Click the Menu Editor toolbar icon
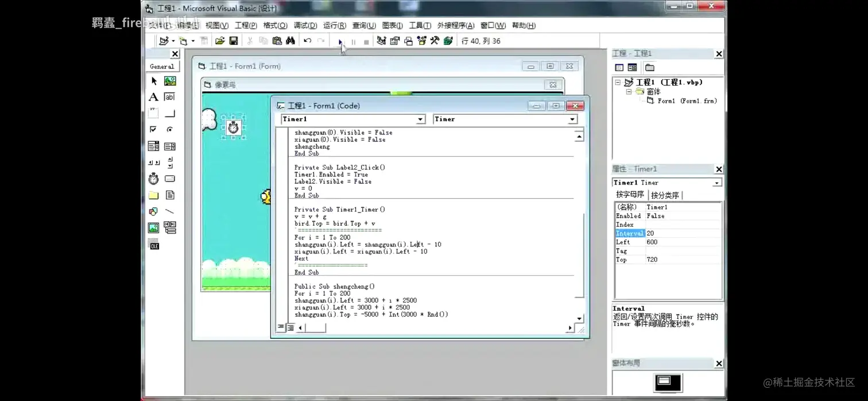Viewport: 868px width, 401px height. (x=204, y=41)
